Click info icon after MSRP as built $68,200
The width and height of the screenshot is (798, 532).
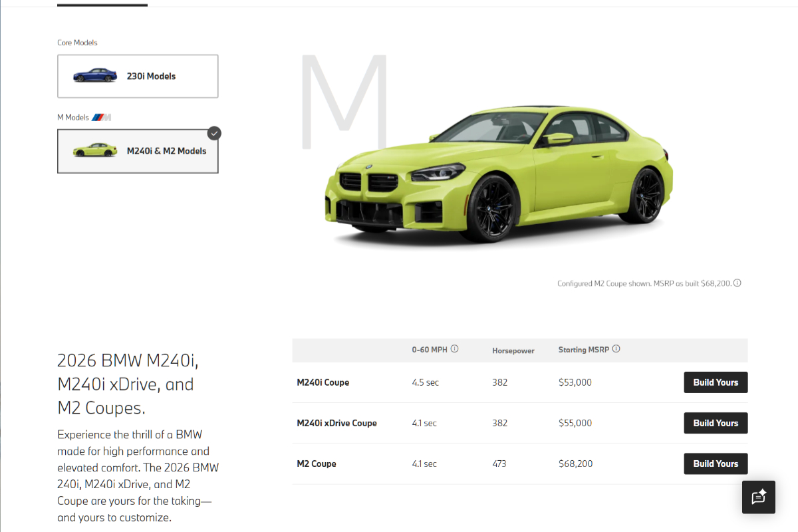tap(737, 283)
